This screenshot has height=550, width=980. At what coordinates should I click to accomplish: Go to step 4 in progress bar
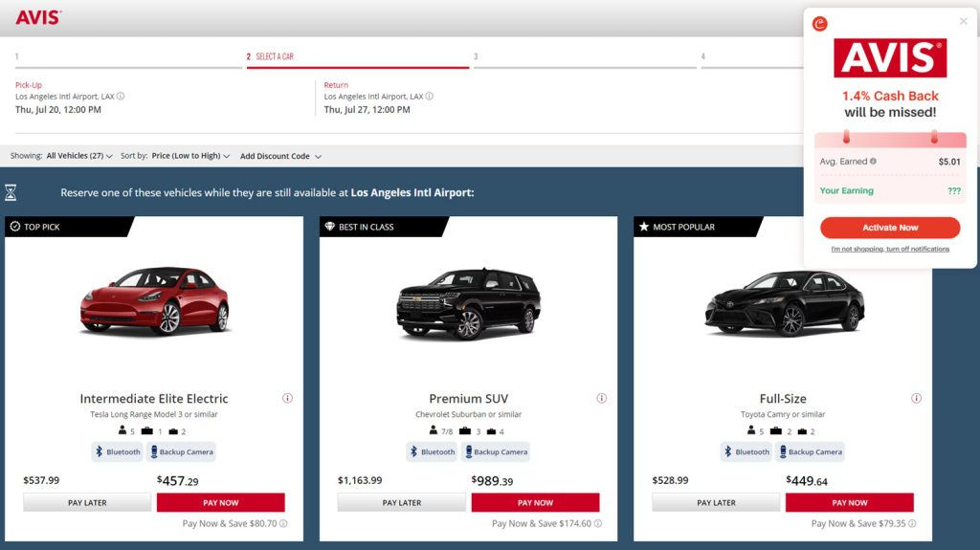752,58
